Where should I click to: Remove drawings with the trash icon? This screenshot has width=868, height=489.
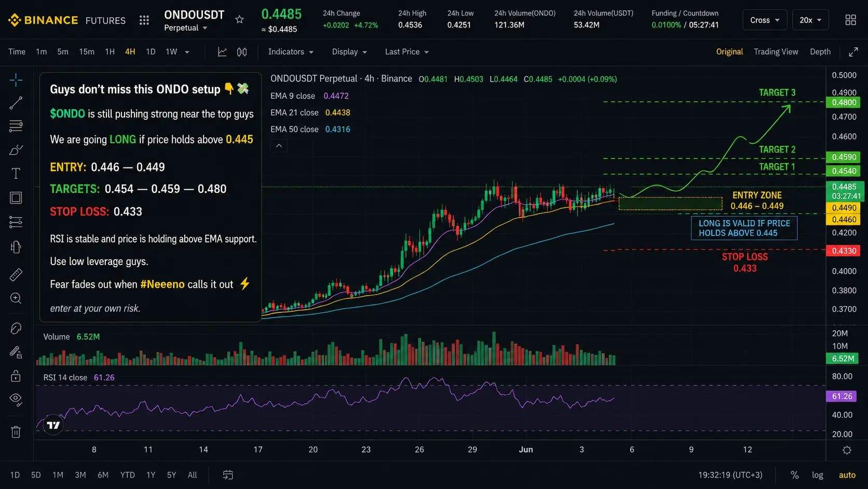(16, 432)
